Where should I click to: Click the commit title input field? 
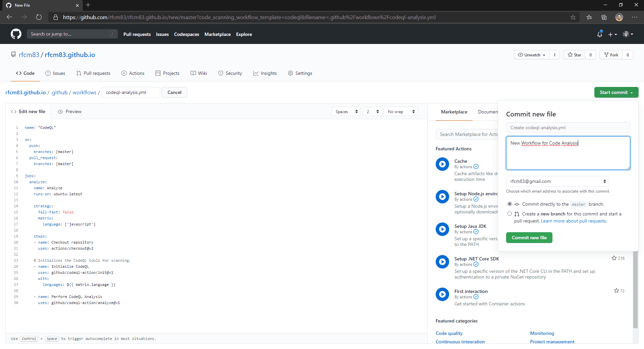tap(568, 128)
